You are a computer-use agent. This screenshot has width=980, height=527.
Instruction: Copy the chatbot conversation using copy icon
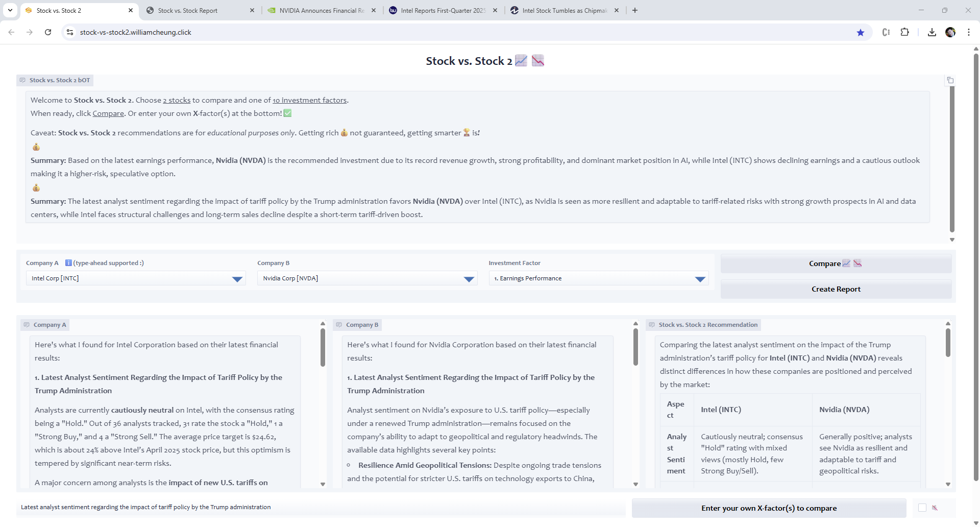(x=950, y=80)
